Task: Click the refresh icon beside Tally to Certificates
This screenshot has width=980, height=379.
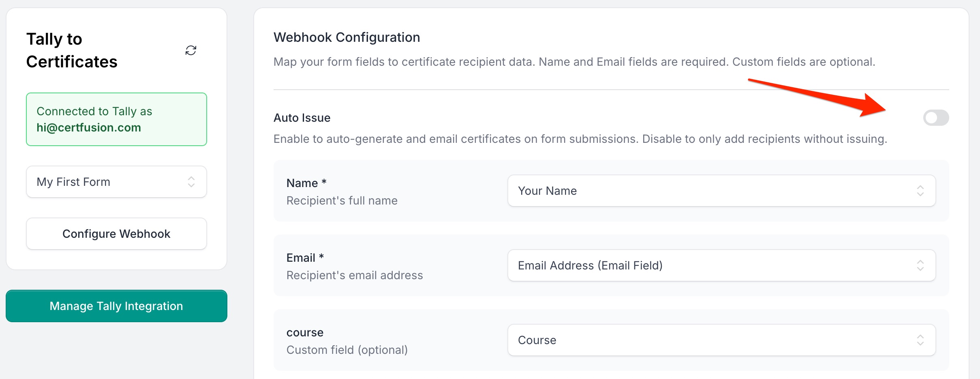Action: pyautogui.click(x=191, y=50)
